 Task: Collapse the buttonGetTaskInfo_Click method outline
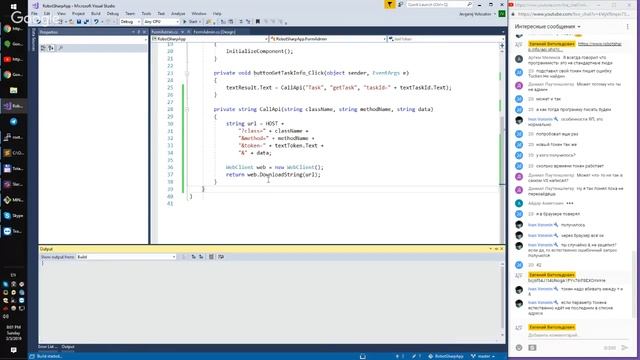[187, 73]
